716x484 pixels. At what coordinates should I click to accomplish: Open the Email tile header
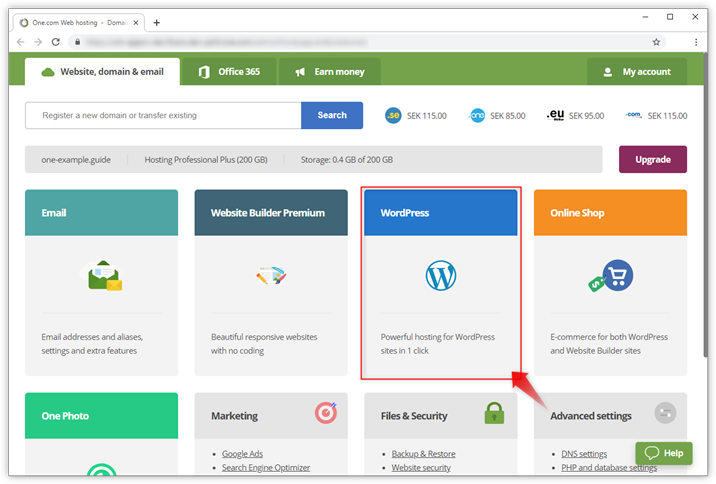pyautogui.click(x=101, y=213)
